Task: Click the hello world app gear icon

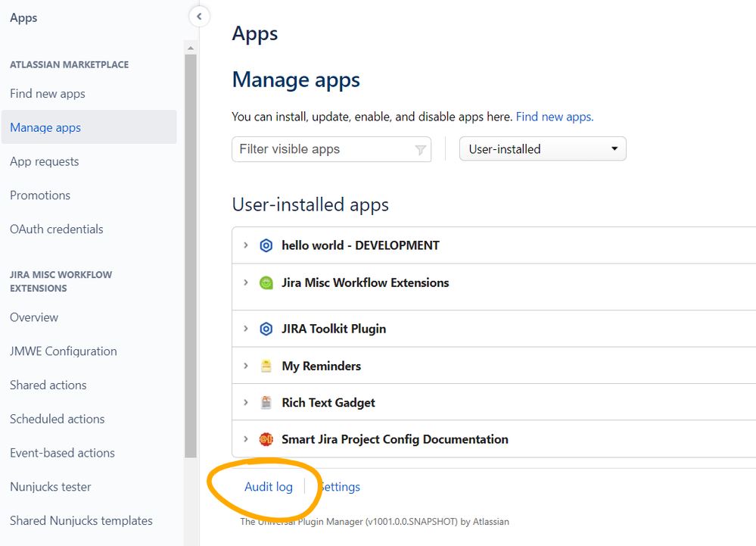Action: [x=266, y=245]
